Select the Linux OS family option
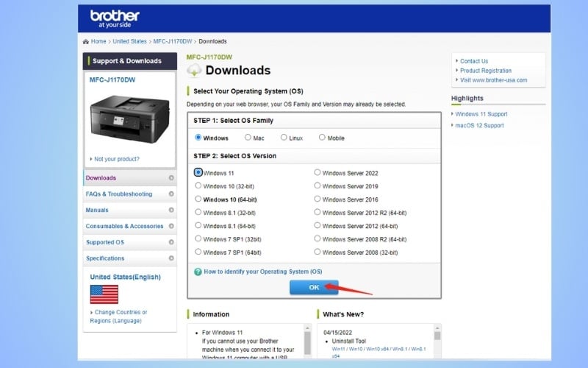The image size is (588, 368). (x=284, y=138)
